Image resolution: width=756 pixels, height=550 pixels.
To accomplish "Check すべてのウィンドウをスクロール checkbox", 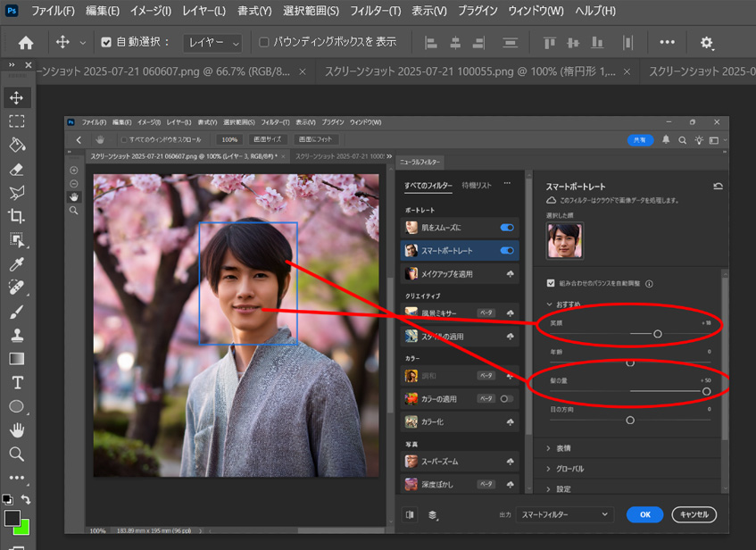I will click(x=124, y=140).
